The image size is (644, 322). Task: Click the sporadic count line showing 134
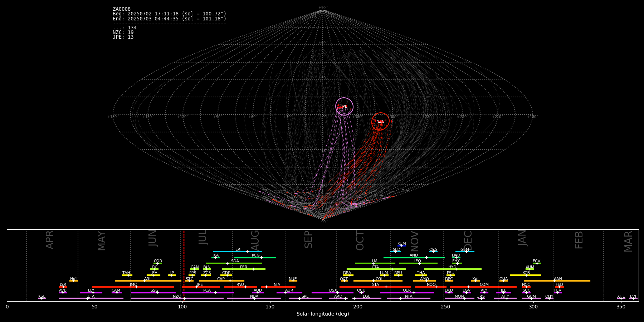[125, 28]
